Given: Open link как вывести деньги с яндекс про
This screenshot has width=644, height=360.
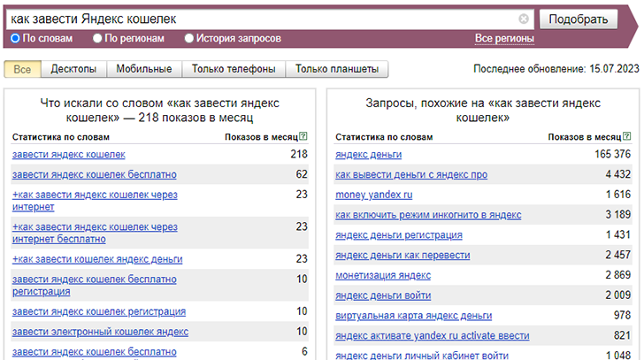Looking at the screenshot, I should click(411, 174).
